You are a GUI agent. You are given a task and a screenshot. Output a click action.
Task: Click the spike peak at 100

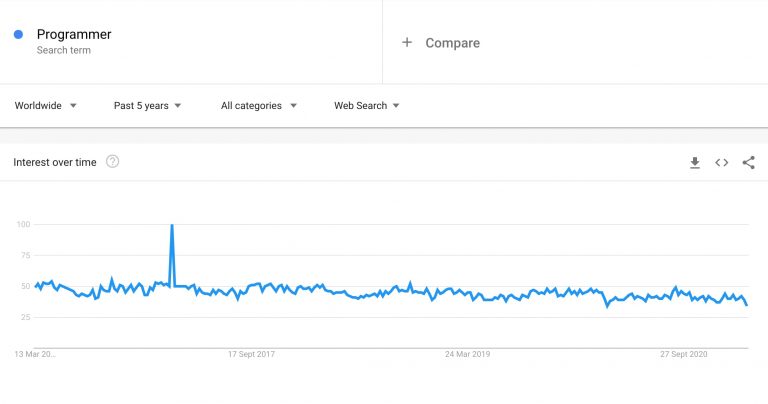(x=172, y=226)
